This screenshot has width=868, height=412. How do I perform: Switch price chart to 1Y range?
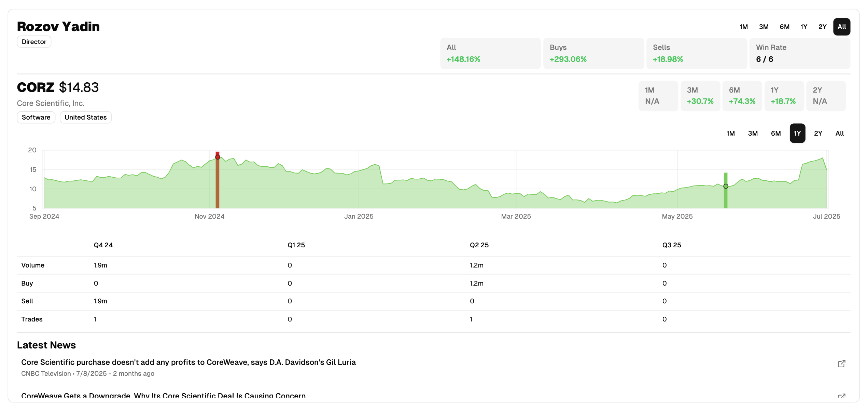797,133
